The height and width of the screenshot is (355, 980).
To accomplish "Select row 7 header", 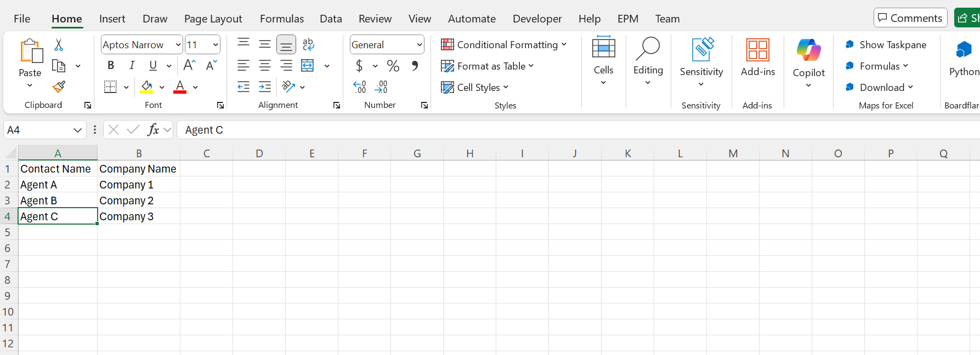I will pos(8,264).
